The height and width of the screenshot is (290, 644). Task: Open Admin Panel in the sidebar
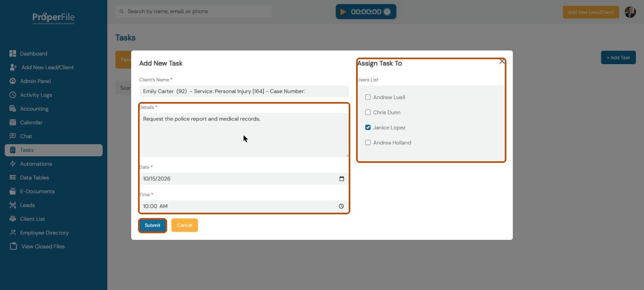click(x=53, y=81)
